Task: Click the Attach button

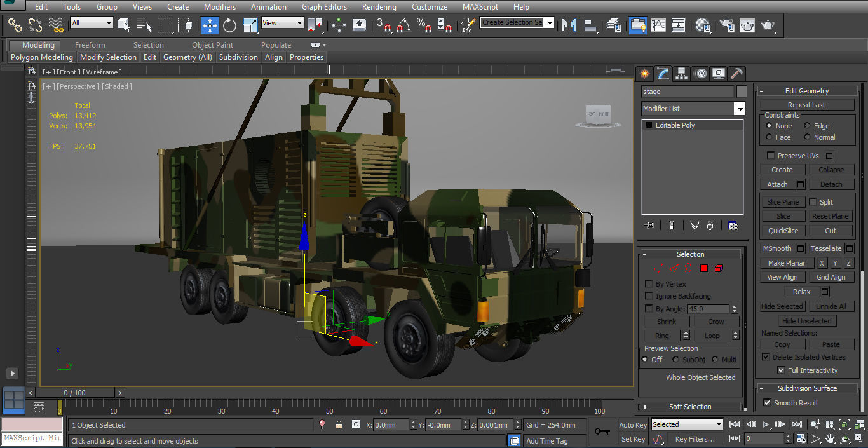Action: pyautogui.click(x=777, y=184)
